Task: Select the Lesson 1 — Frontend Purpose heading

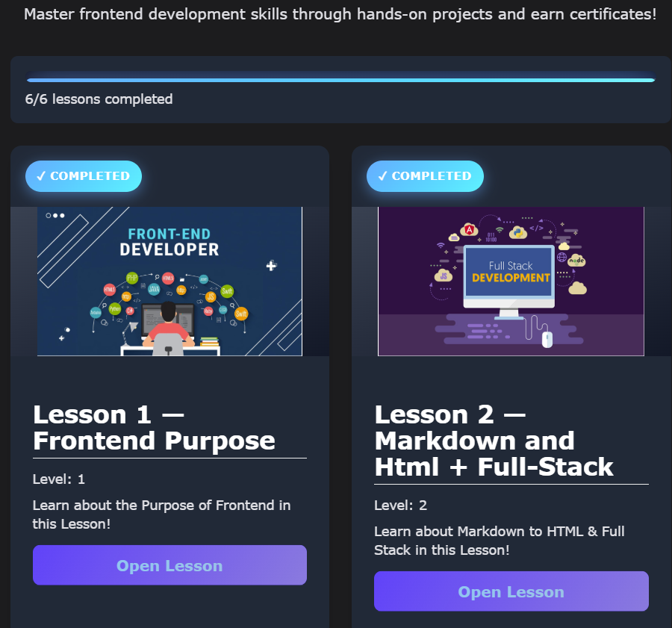Action: click(x=154, y=428)
